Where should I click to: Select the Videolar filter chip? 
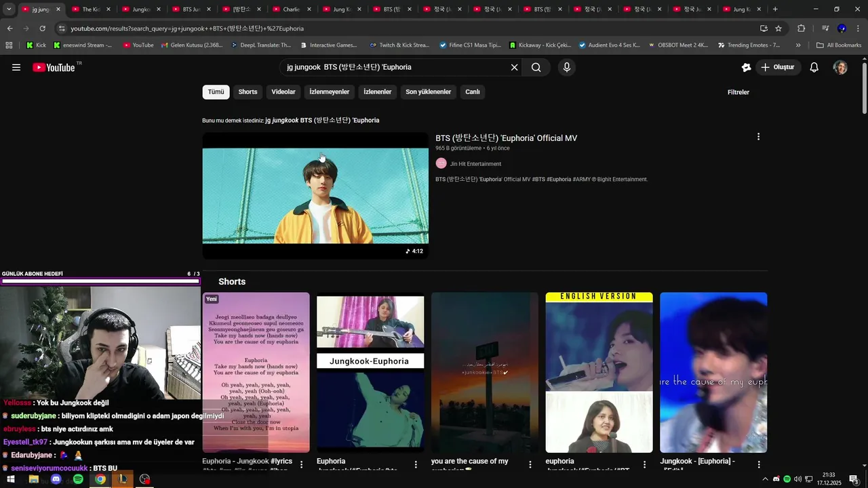pos(283,92)
